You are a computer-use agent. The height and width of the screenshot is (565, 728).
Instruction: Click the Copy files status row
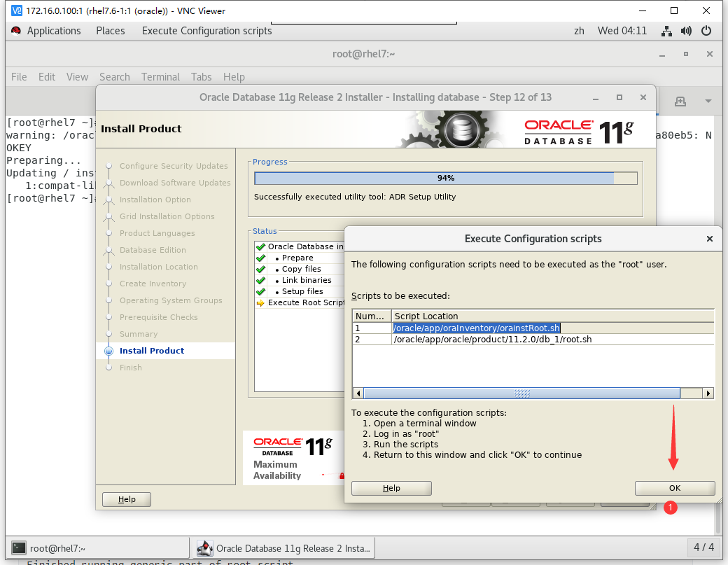tap(300, 269)
